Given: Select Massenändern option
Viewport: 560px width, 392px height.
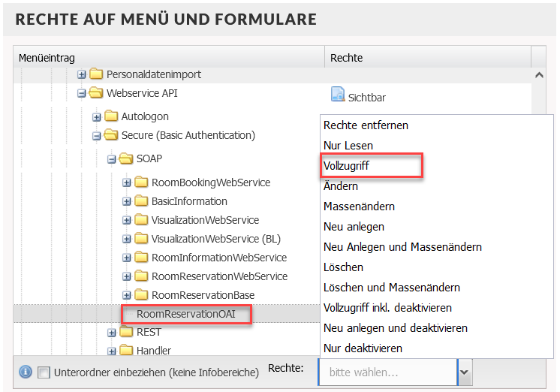Looking at the screenshot, I should 436,207.
